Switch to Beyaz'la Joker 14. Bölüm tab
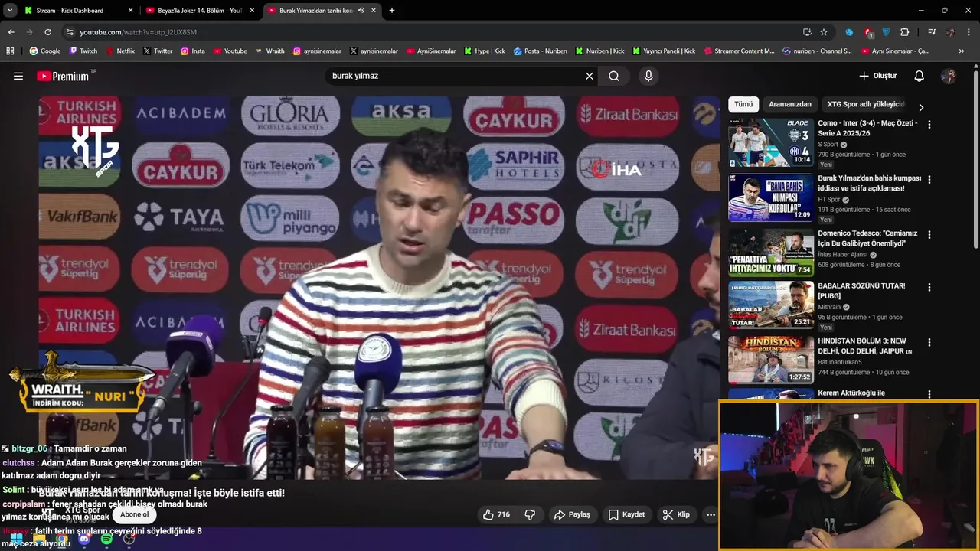Image resolution: width=980 pixels, height=551 pixels. pos(198,11)
